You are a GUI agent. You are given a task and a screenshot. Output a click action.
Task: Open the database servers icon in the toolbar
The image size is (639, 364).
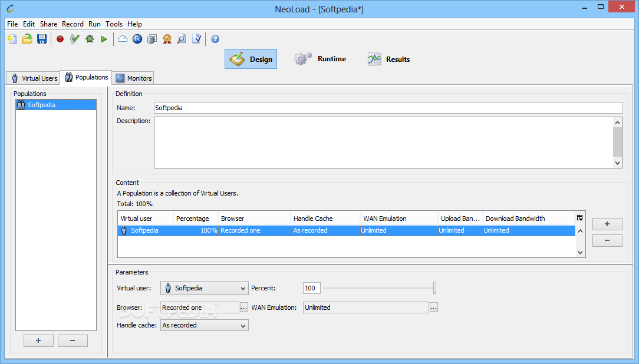pyautogui.click(x=152, y=39)
